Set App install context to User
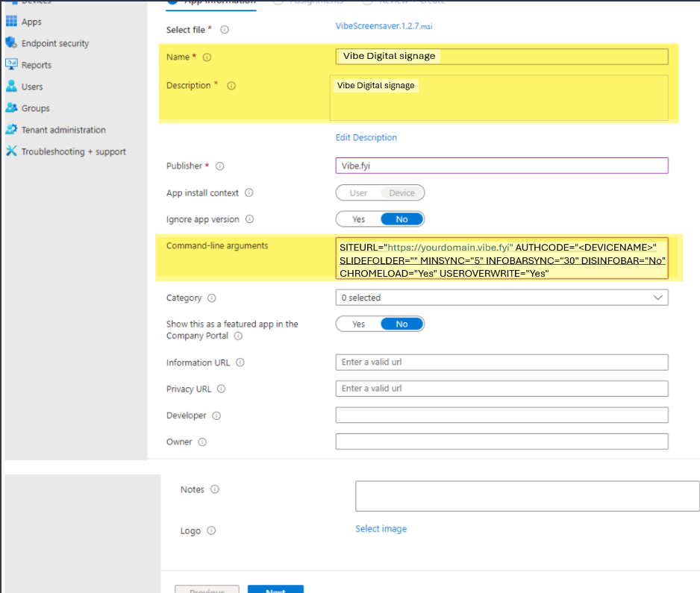 (x=358, y=192)
